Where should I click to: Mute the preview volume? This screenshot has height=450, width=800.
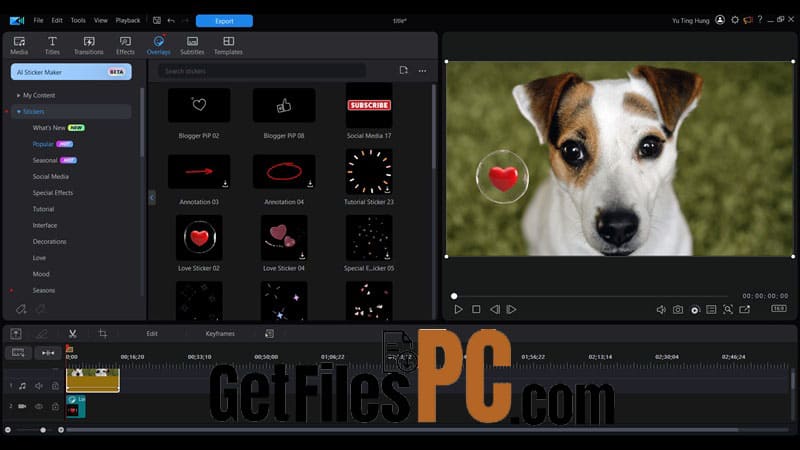(x=661, y=310)
